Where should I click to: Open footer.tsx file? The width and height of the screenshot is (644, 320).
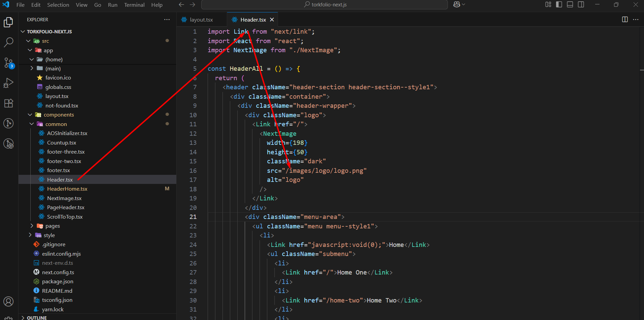(x=97, y=170)
